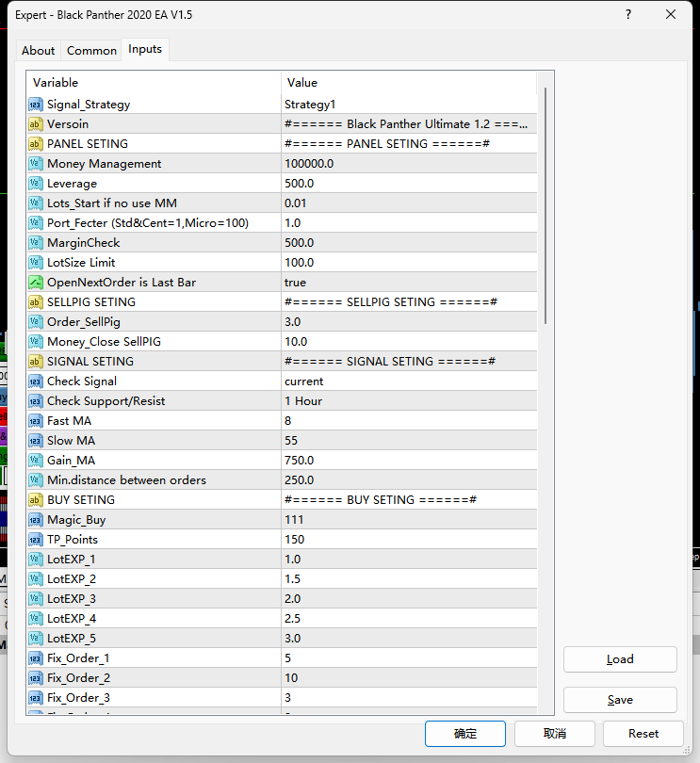Viewport: 700px width, 763px height.
Task: Click the icon beside Lots_Start if no use MM
Action: click(x=35, y=203)
